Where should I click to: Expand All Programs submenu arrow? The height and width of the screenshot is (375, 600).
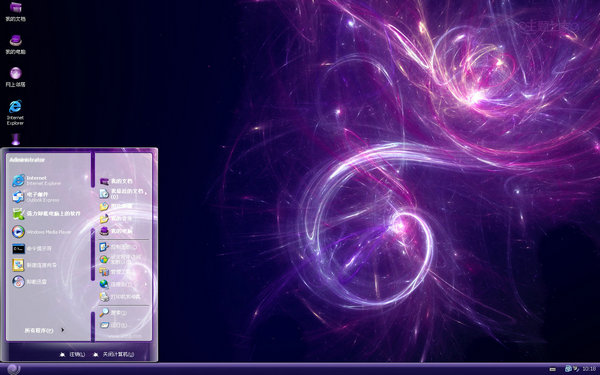[x=62, y=330]
